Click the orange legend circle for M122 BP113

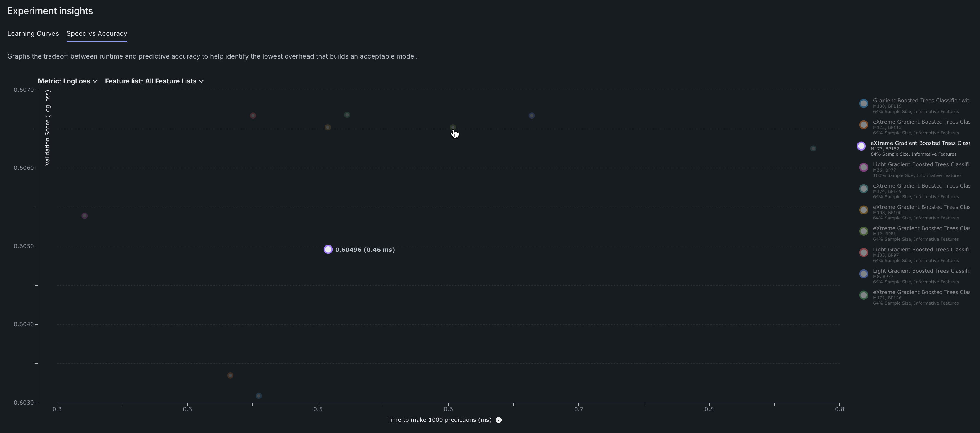pyautogui.click(x=864, y=125)
